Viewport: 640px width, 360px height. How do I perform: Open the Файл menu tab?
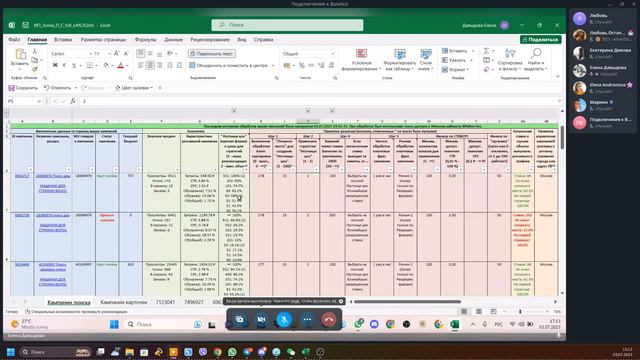14,40
